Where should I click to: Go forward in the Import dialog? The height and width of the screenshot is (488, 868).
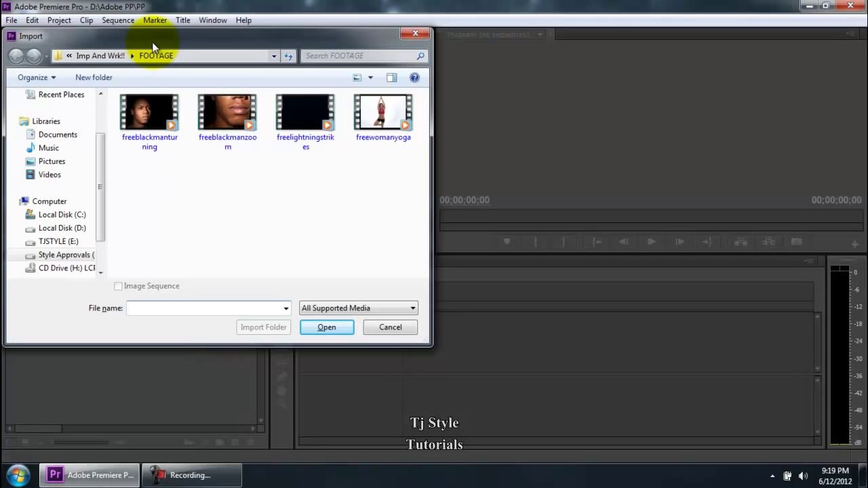pyautogui.click(x=33, y=56)
